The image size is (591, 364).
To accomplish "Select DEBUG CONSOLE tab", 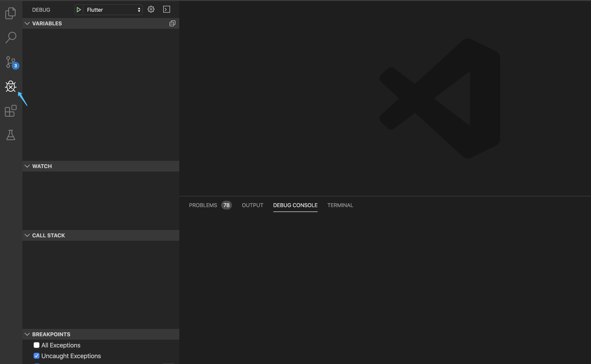I will point(295,205).
